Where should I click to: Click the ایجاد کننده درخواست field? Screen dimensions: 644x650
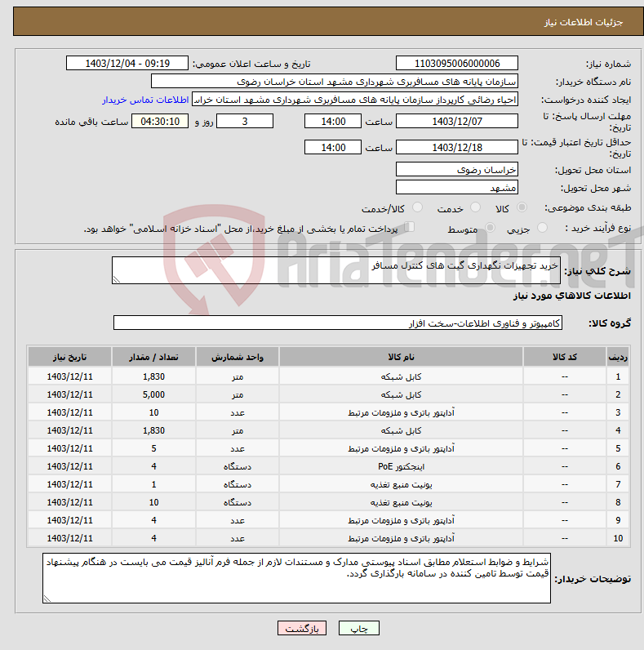355,100
